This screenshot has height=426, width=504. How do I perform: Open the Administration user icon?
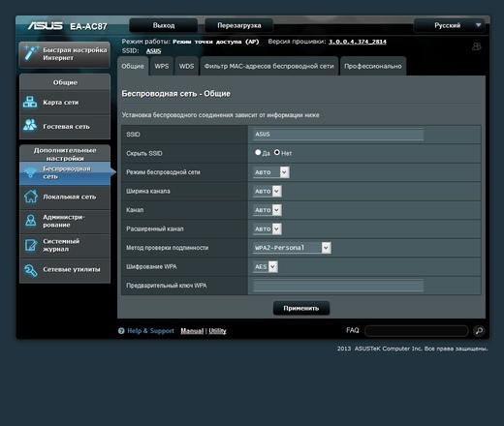tap(31, 221)
